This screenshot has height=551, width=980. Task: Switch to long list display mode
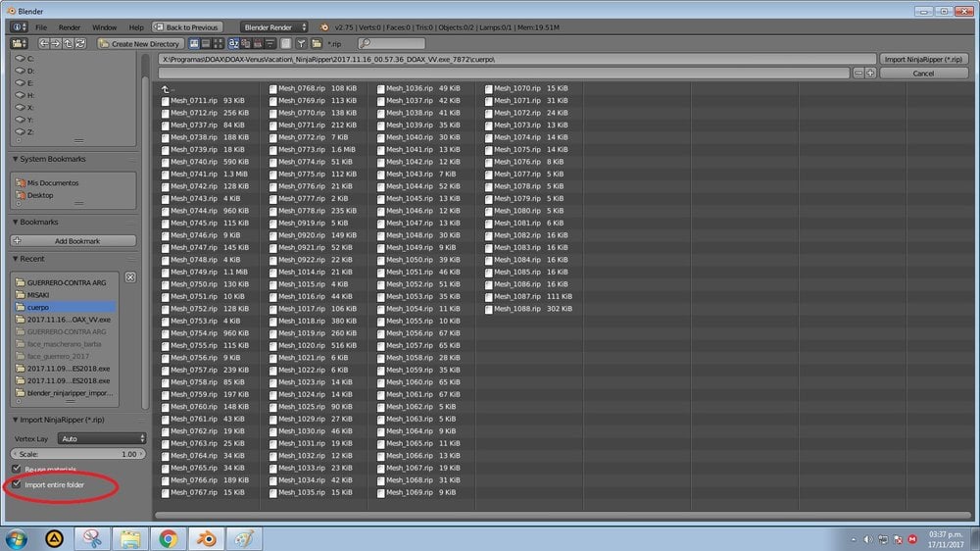(206, 44)
